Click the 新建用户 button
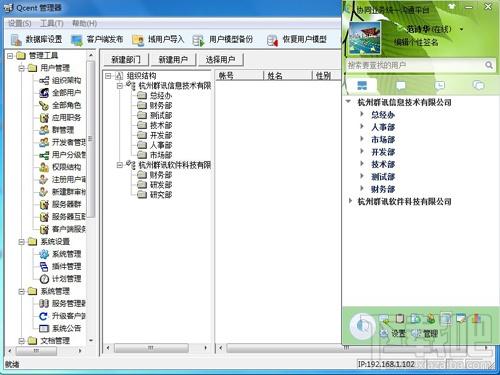Screen dimensions: 500x375 click(x=173, y=60)
